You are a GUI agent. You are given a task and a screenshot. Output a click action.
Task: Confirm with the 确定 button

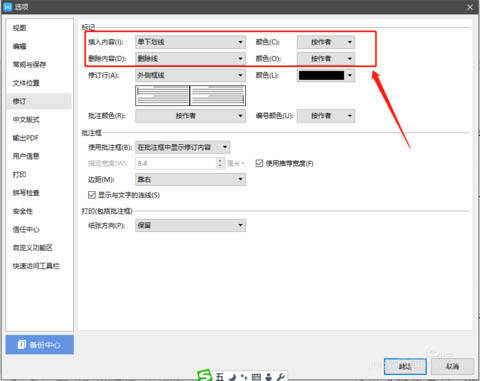(x=405, y=367)
